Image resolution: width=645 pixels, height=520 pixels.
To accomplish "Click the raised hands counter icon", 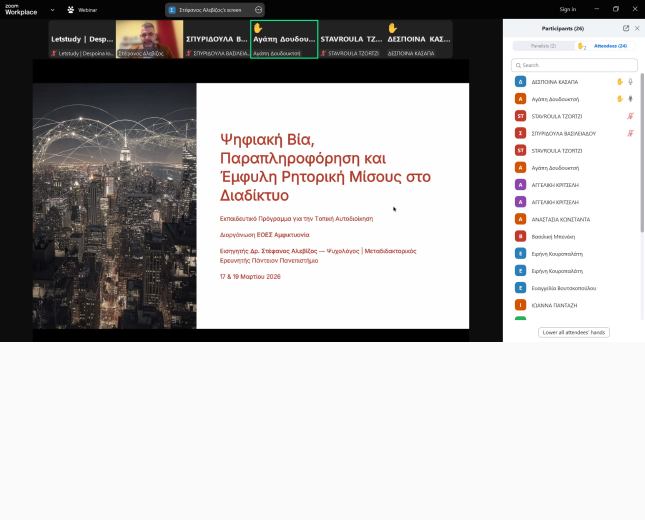I will tap(581, 46).
